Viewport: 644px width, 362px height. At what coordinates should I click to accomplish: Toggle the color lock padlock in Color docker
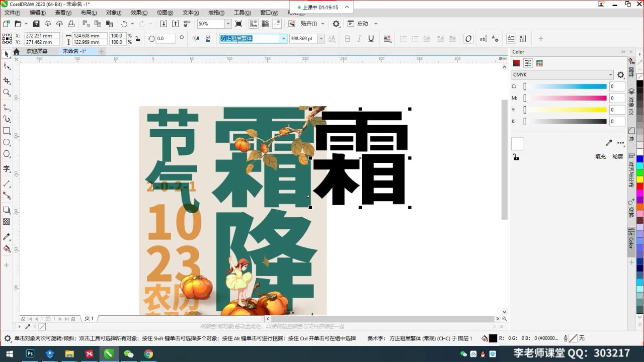[x=516, y=157]
